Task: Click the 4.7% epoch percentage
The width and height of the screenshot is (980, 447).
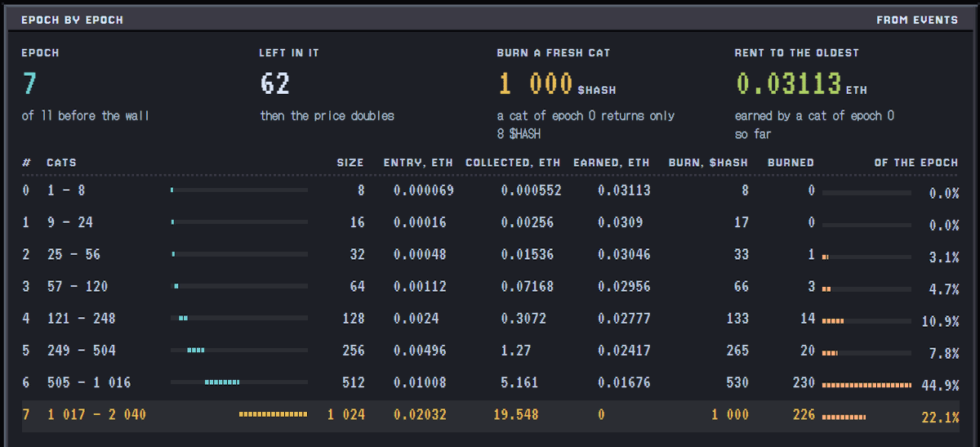Action: pyautogui.click(x=944, y=289)
